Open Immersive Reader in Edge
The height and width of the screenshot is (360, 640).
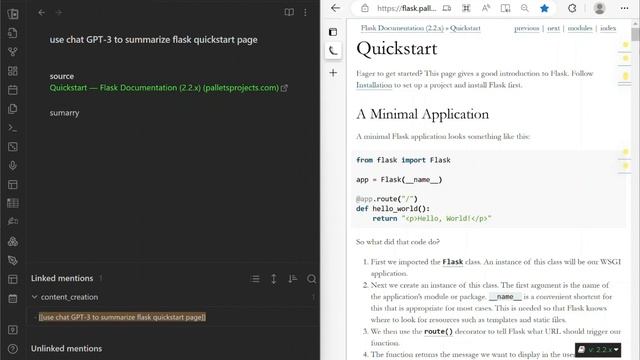tap(505, 8)
